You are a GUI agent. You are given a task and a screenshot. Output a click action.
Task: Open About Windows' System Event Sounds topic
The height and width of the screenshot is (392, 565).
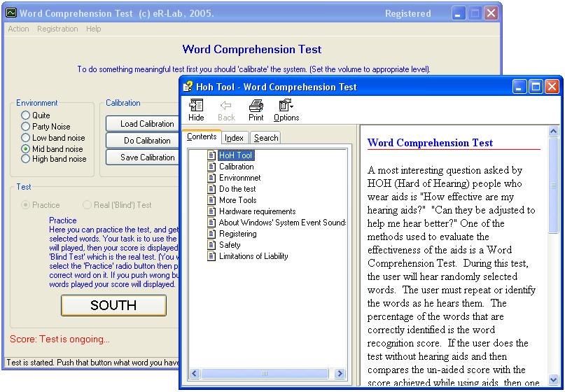pos(282,223)
